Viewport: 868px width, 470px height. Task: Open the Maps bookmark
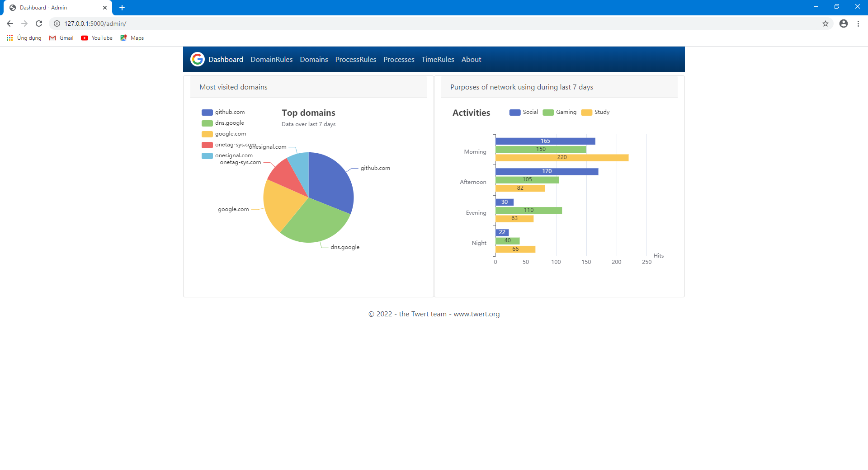pos(132,38)
